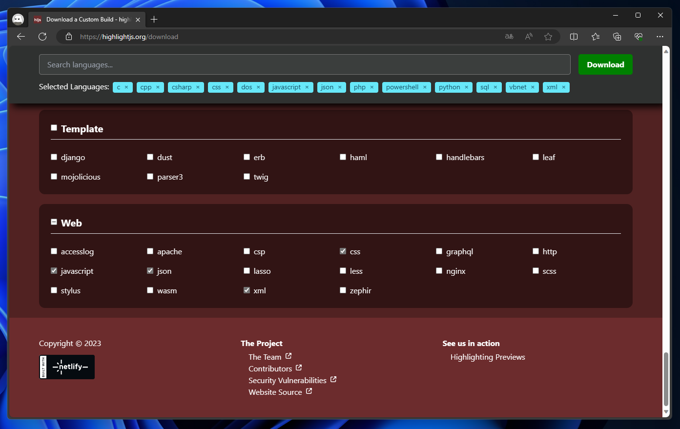Click the scrollbar down arrow
This screenshot has height=429, width=680.
(x=666, y=413)
